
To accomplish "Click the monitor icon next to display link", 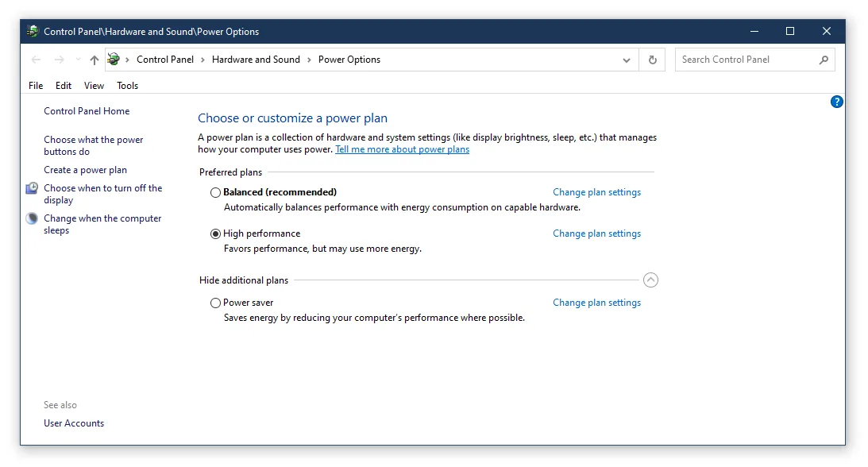I will [32, 188].
